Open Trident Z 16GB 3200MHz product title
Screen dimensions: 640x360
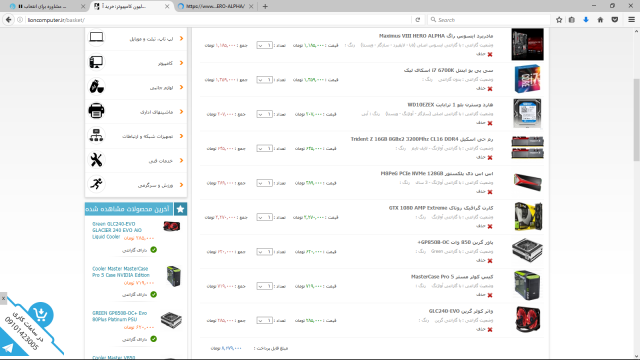[422, 139]
